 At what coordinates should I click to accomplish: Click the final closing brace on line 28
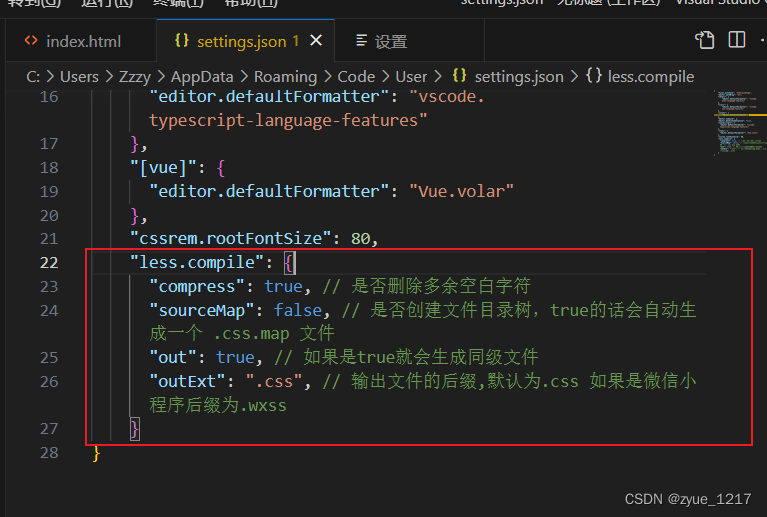point(96,453)
